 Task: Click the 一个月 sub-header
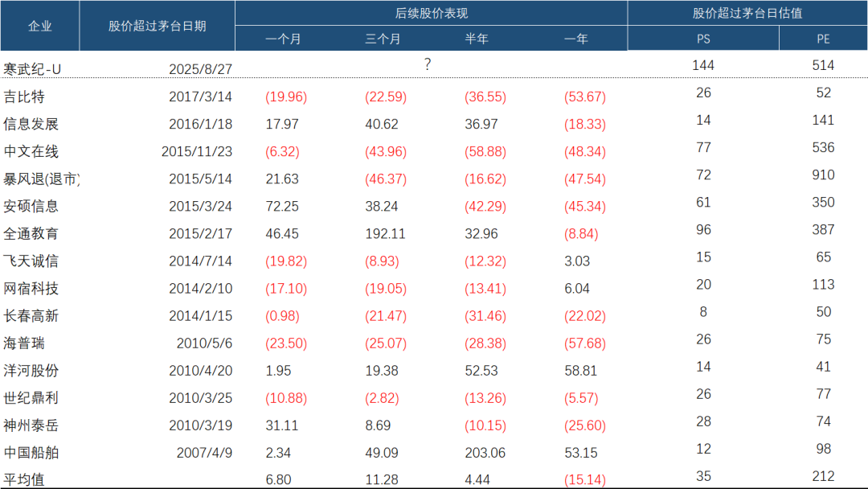(284, 39)
